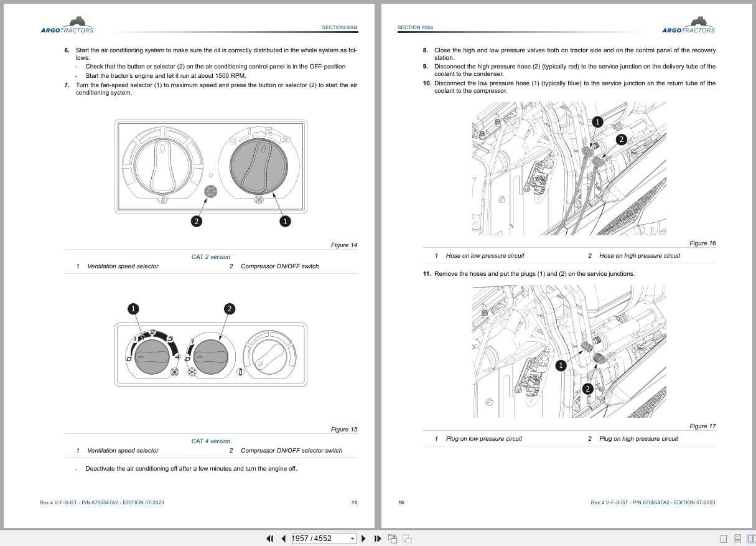Click the Argo Tractors logo on right page
Viewport: 756px width, 546px height.
click(x=689, y=25)
